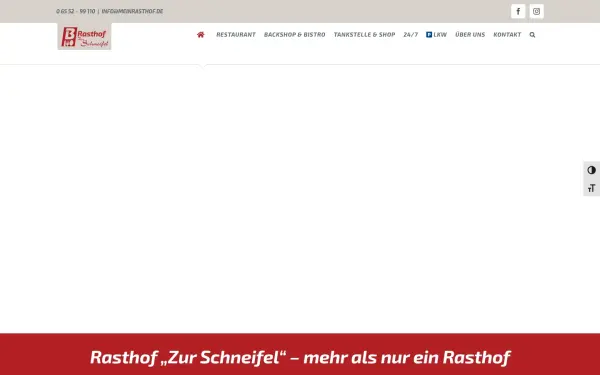600x375 pixels.
Task: Toggle high contrast mode
Action: tap(592, 170)
